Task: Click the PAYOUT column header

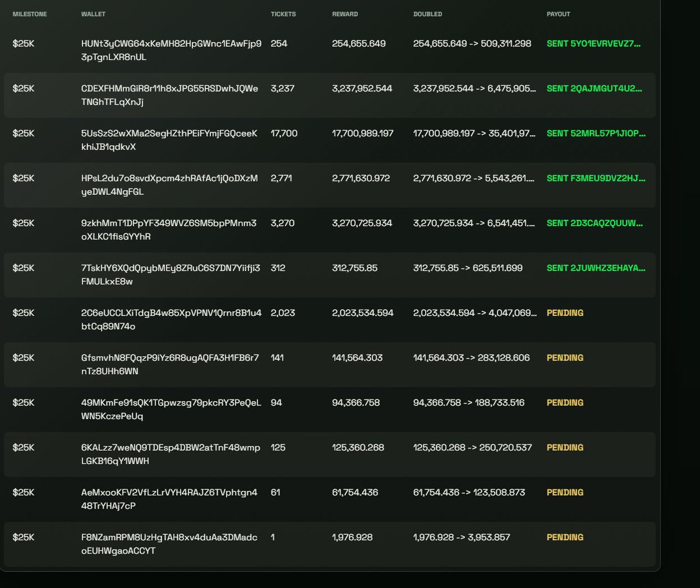Action: coord(558,14)
